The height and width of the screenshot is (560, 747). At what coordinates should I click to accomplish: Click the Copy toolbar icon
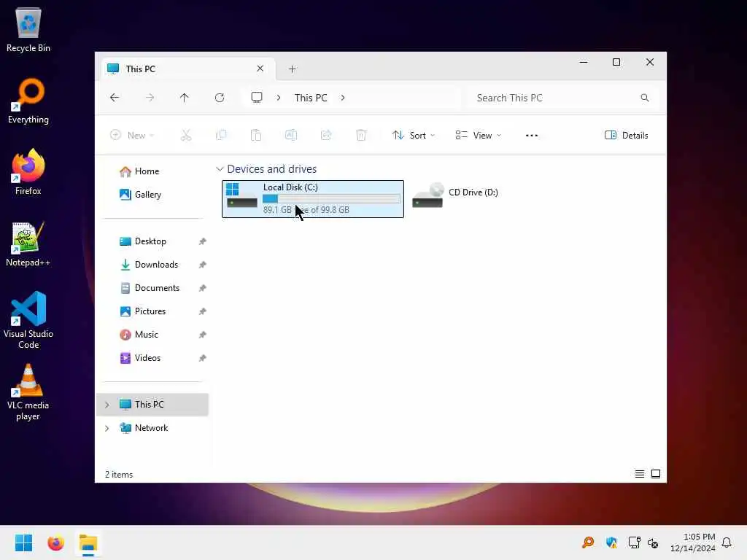pos(221,135)
